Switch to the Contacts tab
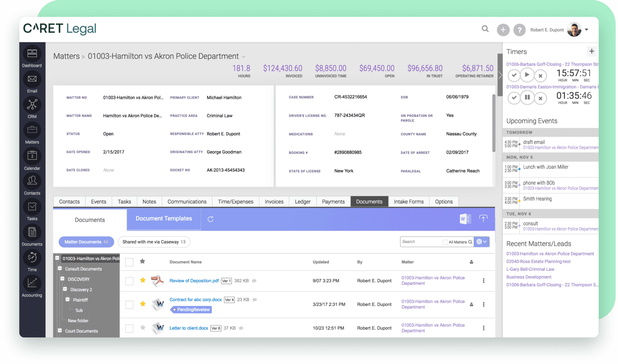 click(x=69, y=202)
